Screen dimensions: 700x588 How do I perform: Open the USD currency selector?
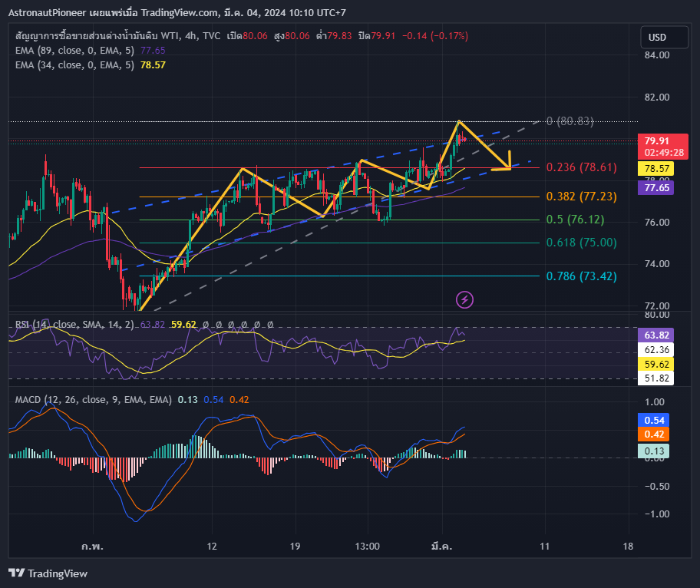[664, 37]
